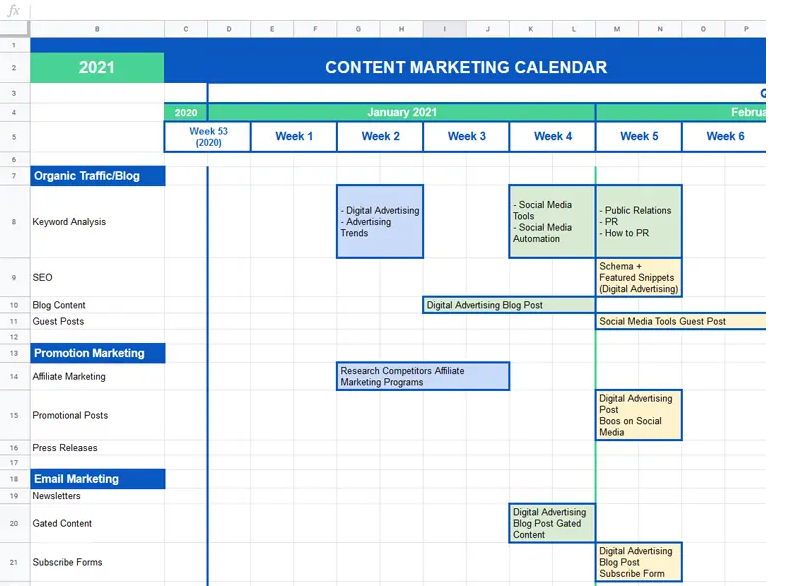Select row 8 header
The image size is (793, 586).
[x=14, y=222]
